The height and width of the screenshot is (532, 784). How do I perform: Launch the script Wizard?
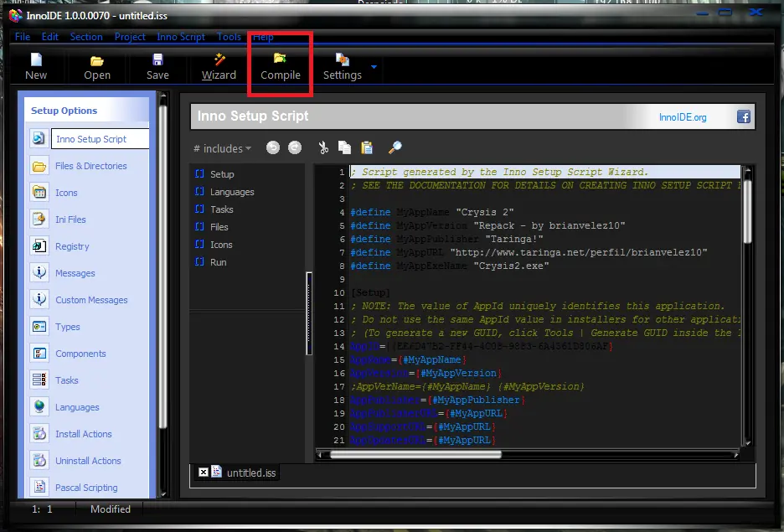219,66
